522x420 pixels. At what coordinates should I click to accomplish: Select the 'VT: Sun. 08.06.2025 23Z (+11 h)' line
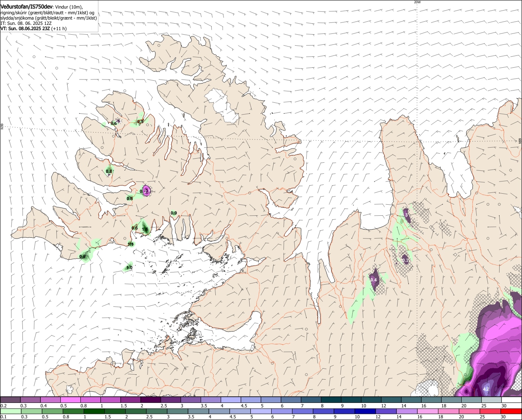[33, 29]
